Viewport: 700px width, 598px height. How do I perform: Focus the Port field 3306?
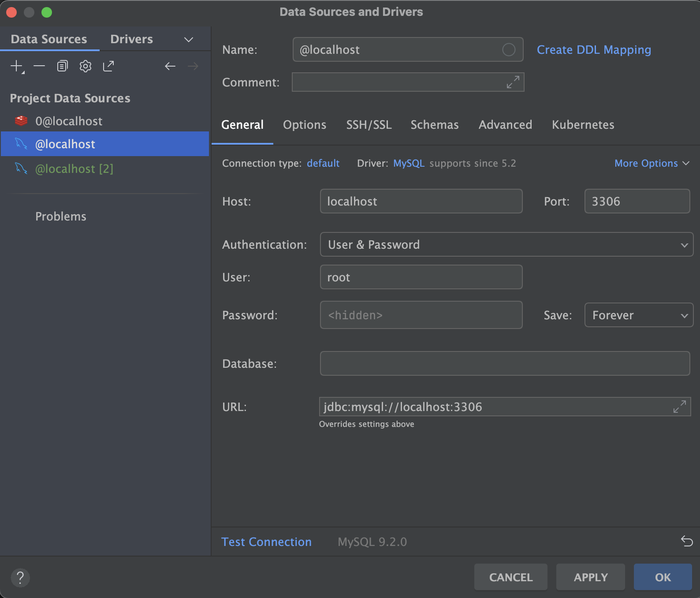point(637,201)
